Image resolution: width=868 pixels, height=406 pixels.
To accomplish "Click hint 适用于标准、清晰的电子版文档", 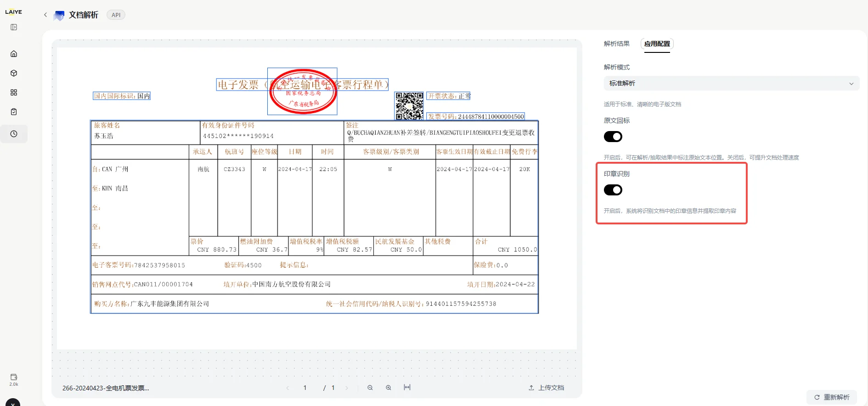I will pyautogui.click(x=643, y=104).
